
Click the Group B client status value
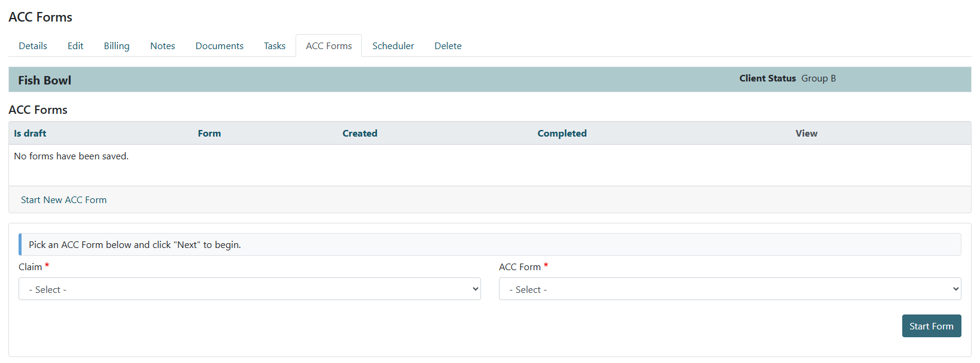coord(818,78)
